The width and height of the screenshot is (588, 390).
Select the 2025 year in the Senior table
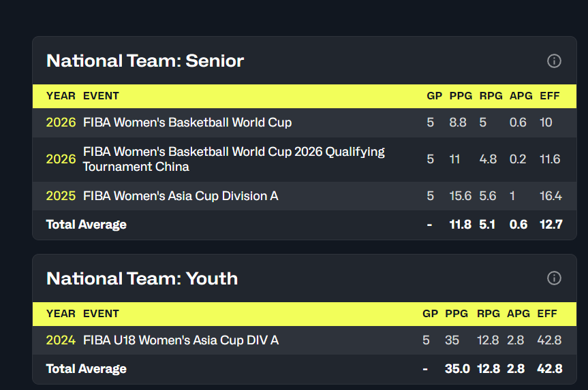(61, 196)
